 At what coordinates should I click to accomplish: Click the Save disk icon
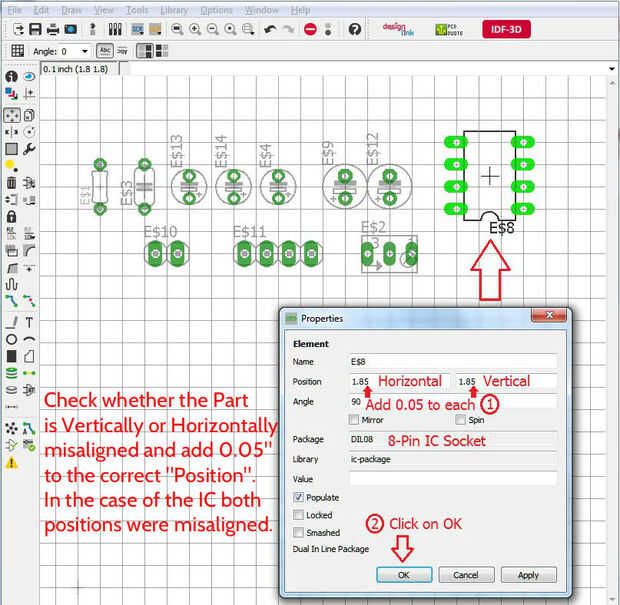pyautogui.click(x=36, y=29)
